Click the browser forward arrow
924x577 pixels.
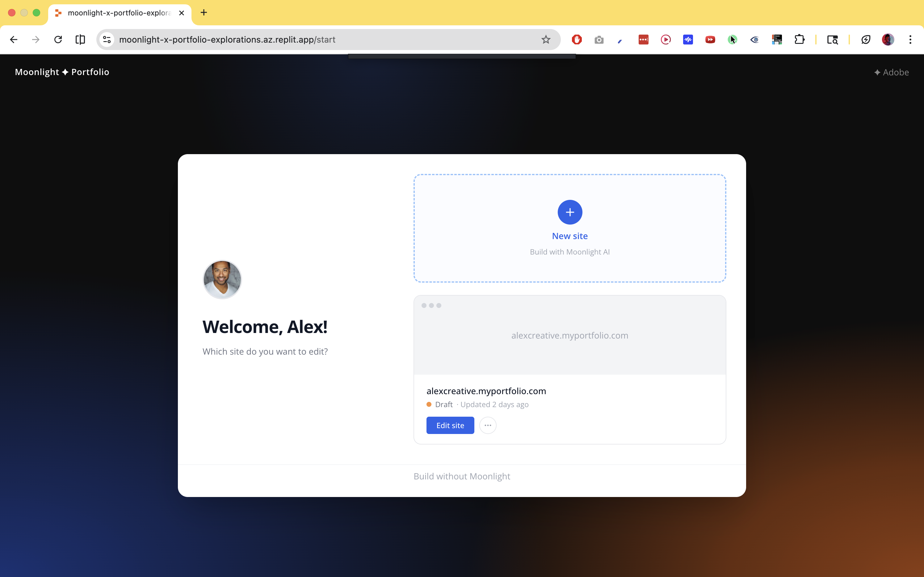click(x=36, y=40)
